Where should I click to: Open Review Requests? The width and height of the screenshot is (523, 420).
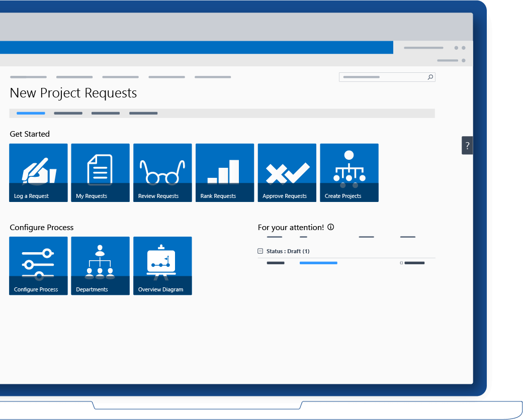[162, 172]
